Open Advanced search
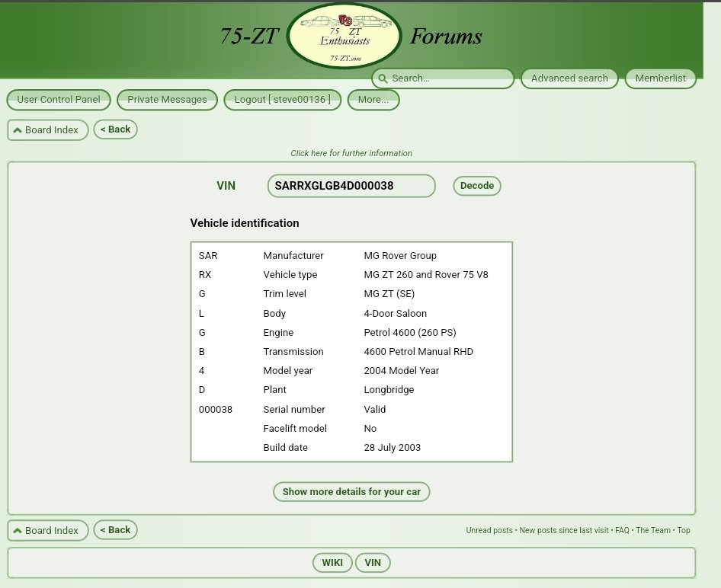This screenshot has width=721, height=588. tap(569, 78)
